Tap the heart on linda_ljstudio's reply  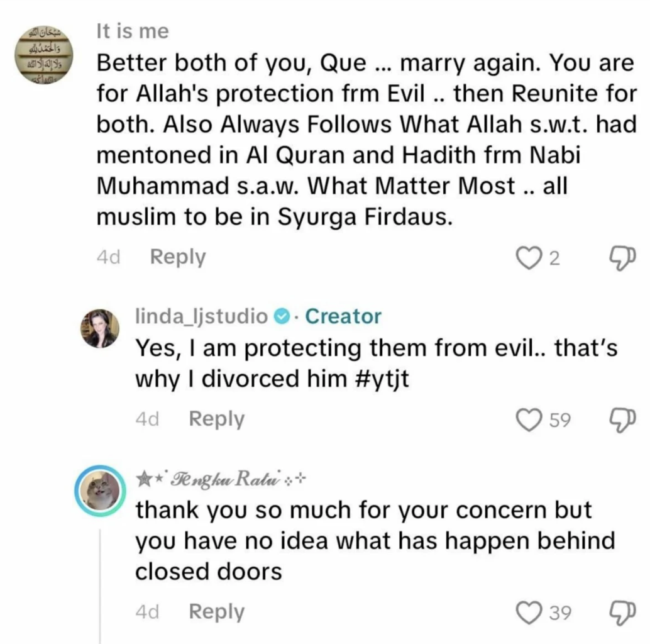pos(529,419)
